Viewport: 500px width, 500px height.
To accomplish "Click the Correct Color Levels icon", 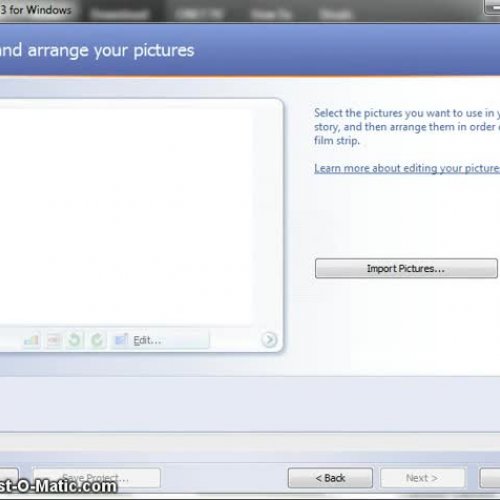I will (31, 340).
